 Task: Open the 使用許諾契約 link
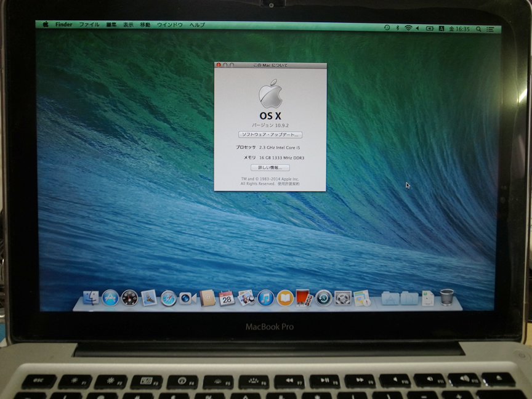288,184
